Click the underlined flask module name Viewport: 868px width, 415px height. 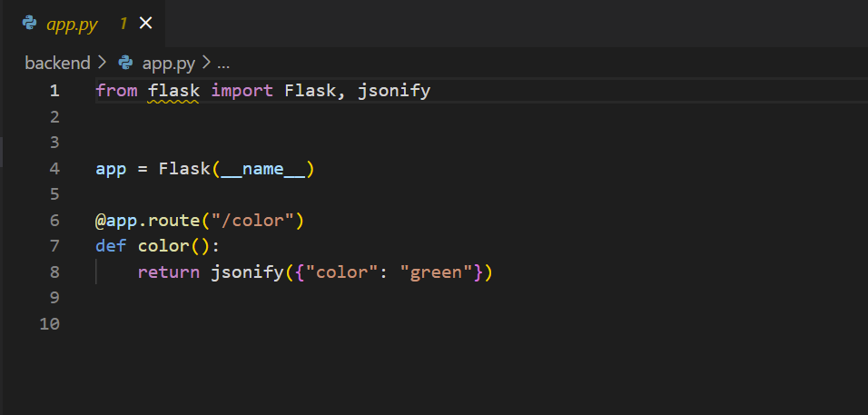[173, 91]
